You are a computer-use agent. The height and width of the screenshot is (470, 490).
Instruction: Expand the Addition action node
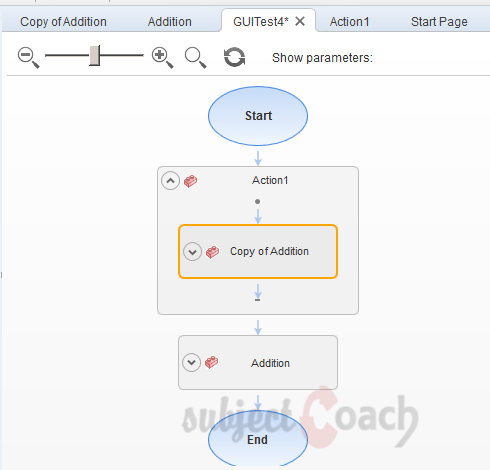(x=192, y=362)
